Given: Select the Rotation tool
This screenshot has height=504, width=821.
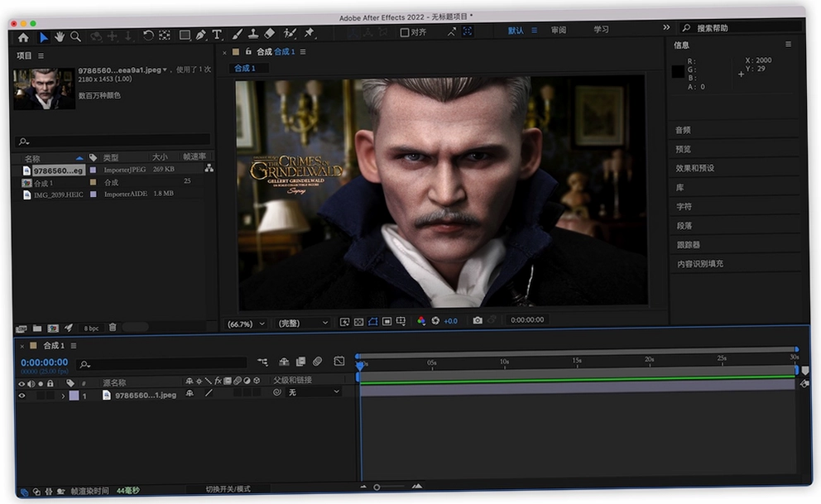Looking at the screenshot, I should coord(148,35).
